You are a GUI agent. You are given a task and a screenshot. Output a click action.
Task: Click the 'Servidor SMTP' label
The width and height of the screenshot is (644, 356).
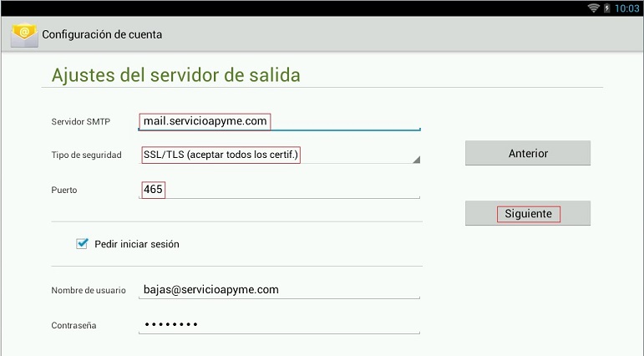click(x=80, y=122)
